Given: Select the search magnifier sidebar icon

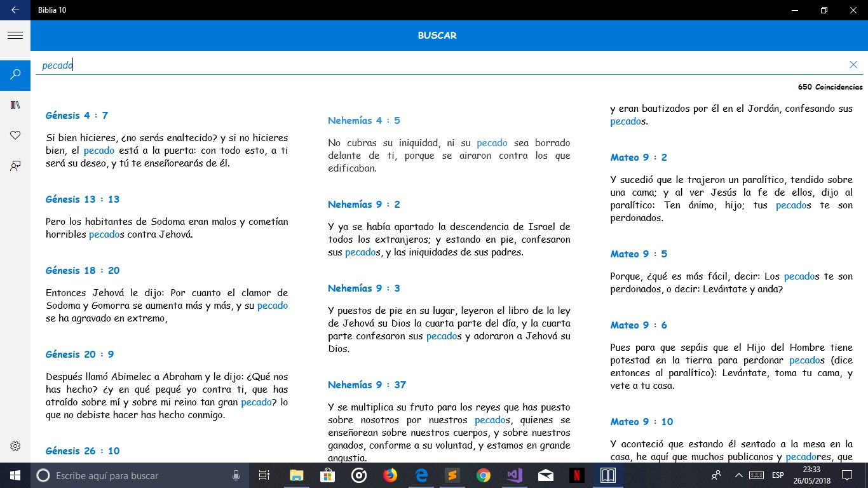Looking at the screenshot, I should click(x=15, y=75).
